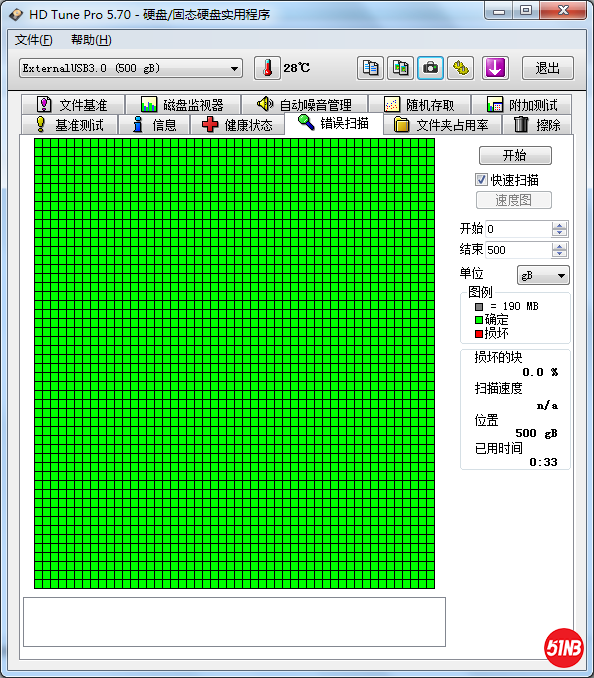Click the 退出 exit button

pyautogui.click(x=548, y=68)
